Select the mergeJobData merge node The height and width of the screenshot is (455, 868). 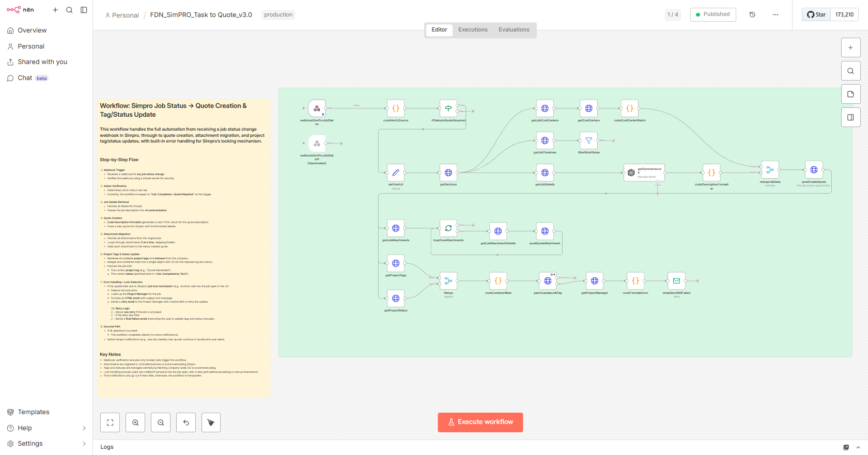pyautogui.click(x=770, y=170)
